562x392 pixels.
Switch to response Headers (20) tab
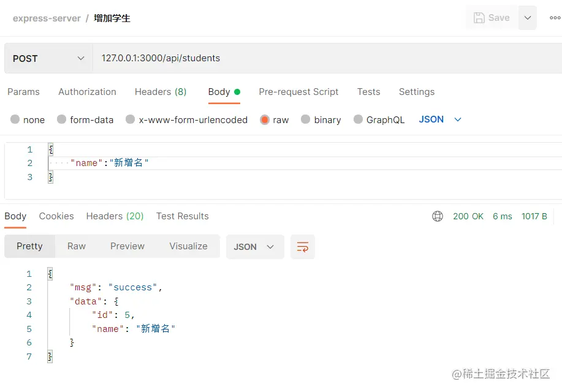115,216
